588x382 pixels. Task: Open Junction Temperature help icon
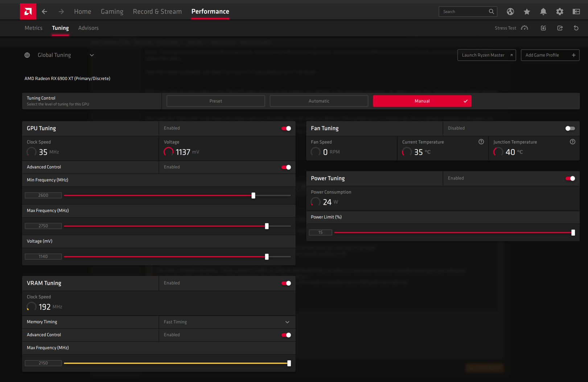572,142
